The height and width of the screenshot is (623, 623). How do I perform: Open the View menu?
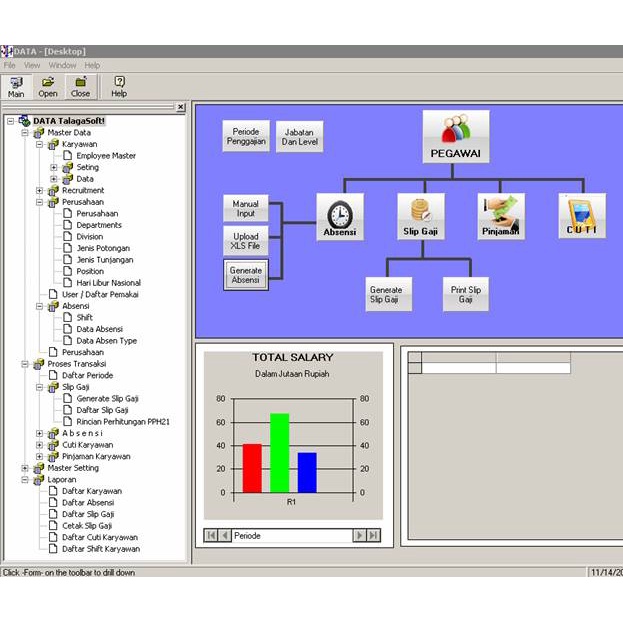(32, 66)
